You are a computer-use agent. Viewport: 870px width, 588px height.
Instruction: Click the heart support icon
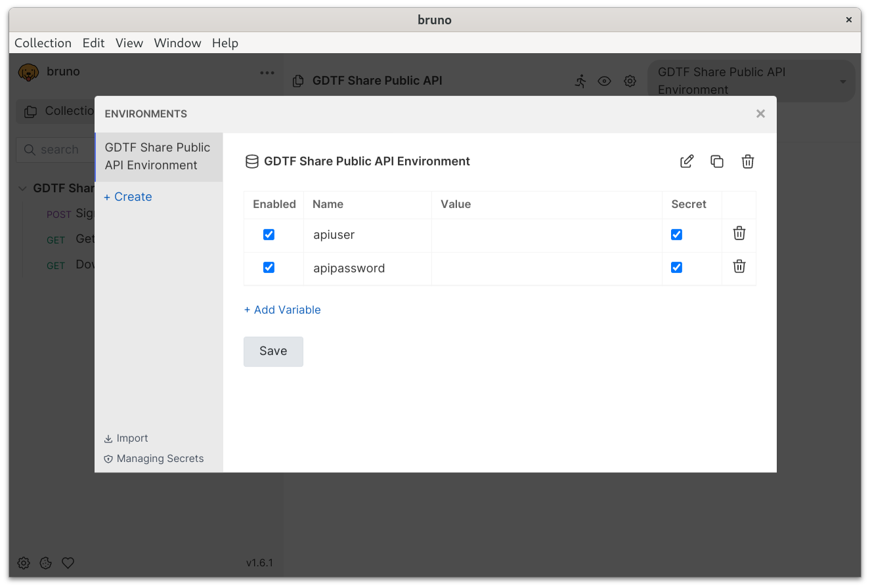pos(68,562)
